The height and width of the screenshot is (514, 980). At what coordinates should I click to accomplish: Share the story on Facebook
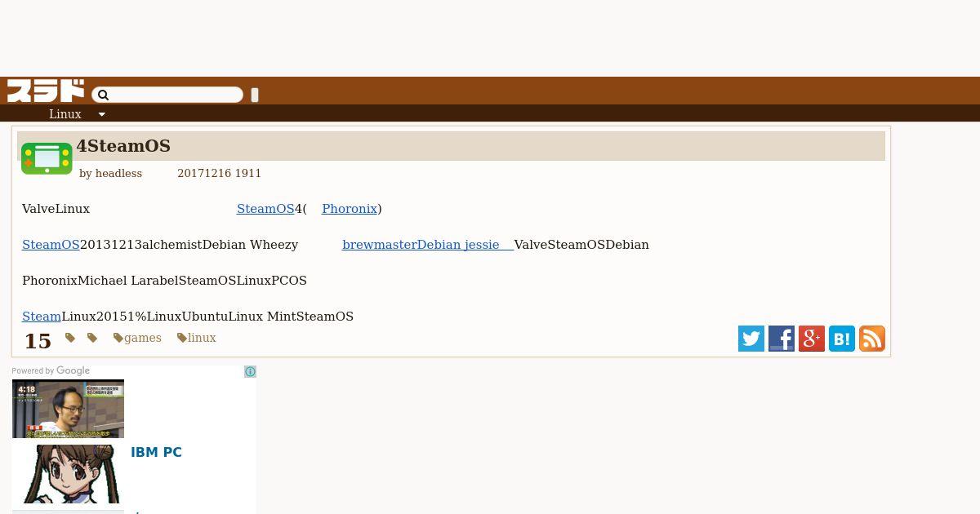coord(782,339)
